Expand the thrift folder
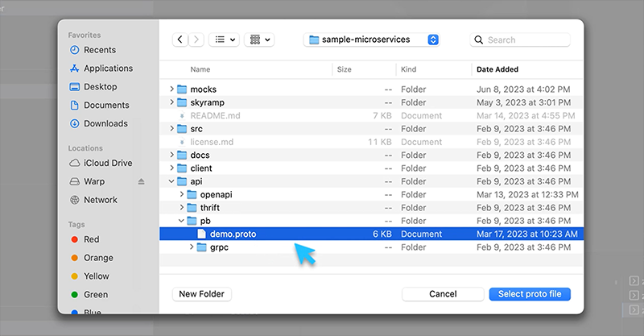The image size is (644, 336). click(182, 207)
